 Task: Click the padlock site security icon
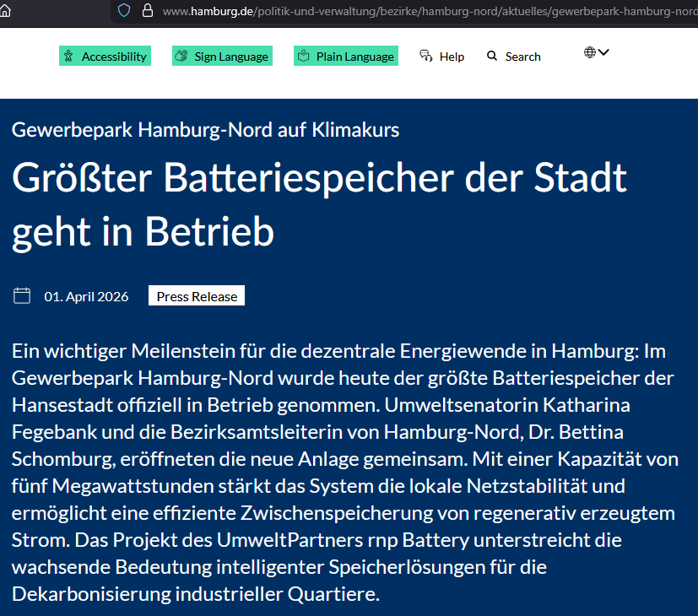click(148, 10)
